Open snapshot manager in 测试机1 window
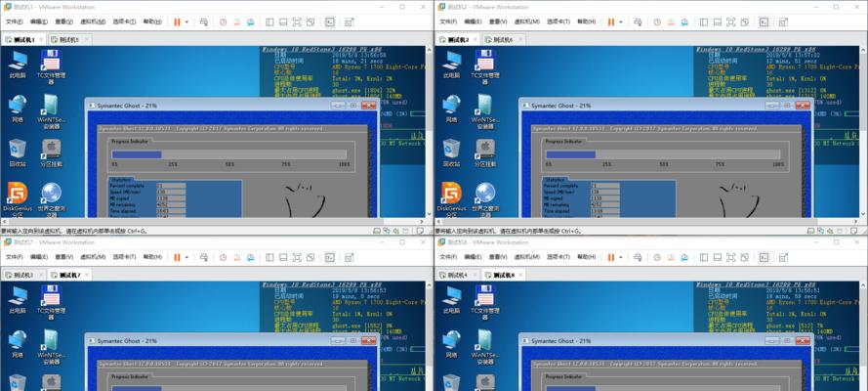The image size is (868, 391). coord(251,22)
